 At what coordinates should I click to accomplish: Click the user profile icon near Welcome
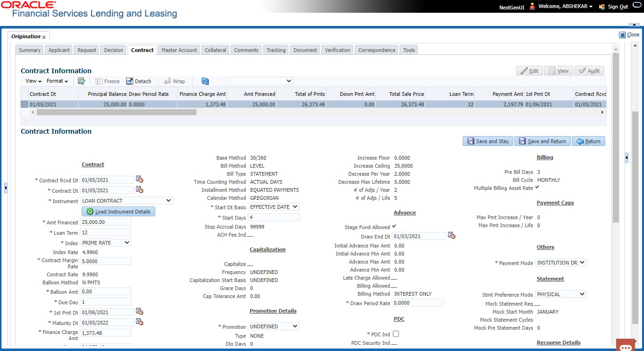[x=532, y=7]
